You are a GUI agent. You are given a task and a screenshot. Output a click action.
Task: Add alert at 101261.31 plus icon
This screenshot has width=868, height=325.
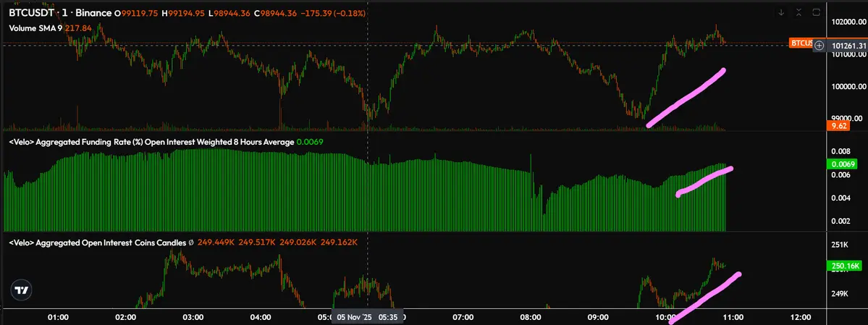[x=819, y=46]
